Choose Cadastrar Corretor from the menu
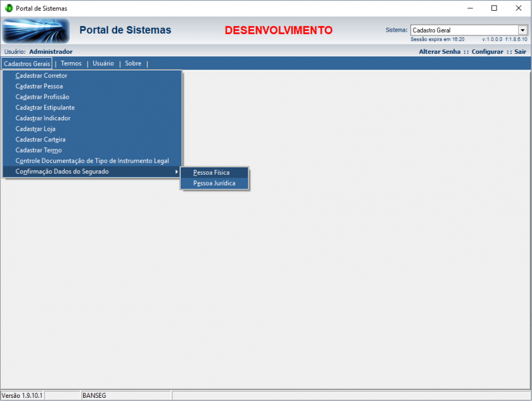Image resolution: width=532 pixels, height=401 pixels. (x=41, y=75)
